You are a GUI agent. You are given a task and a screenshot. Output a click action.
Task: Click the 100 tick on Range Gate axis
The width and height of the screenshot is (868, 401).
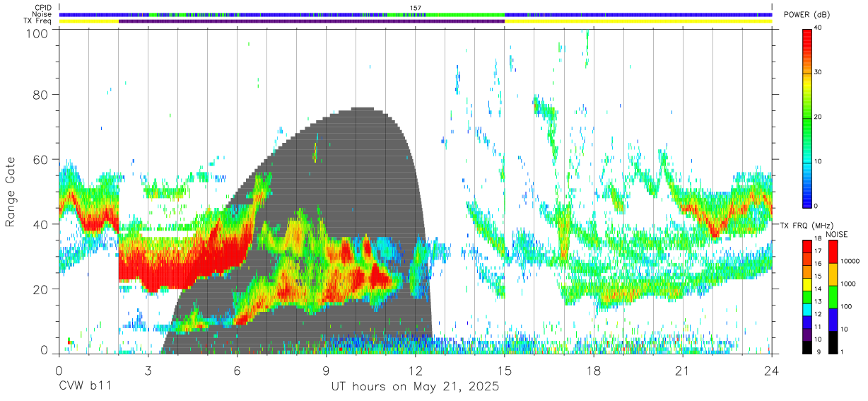[37, 33]
